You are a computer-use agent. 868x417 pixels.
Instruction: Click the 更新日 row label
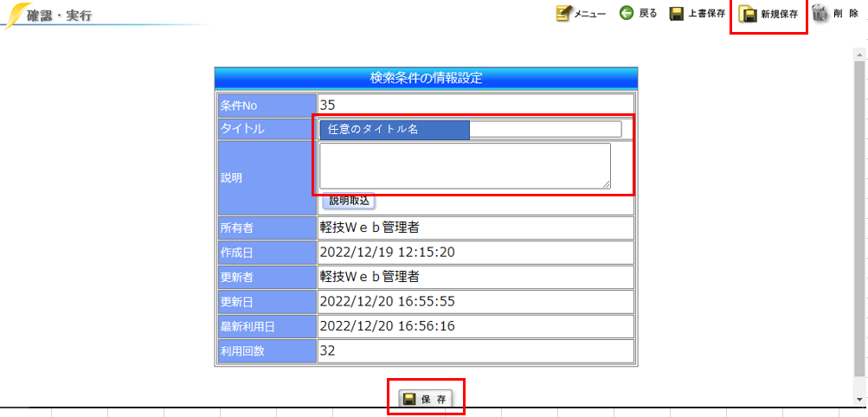(x=267, y=301)
